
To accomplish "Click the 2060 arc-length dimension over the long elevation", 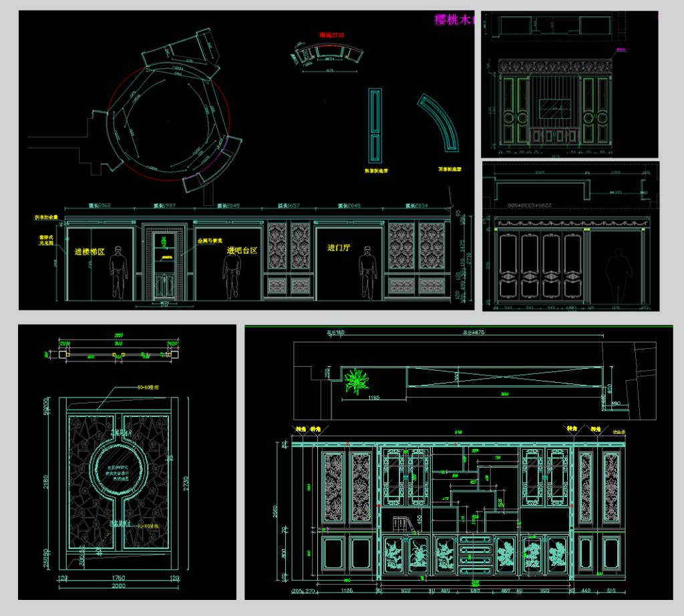I will [x=100, y=206].
